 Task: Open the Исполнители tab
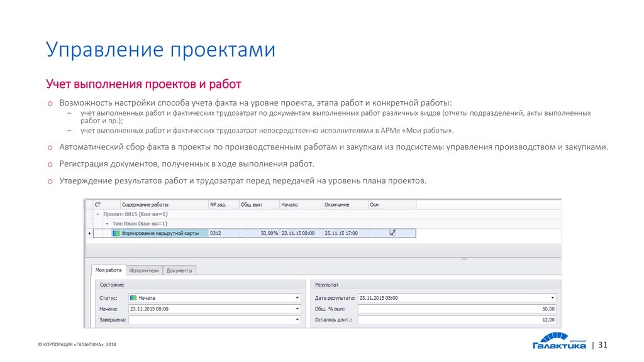[144, 270]
